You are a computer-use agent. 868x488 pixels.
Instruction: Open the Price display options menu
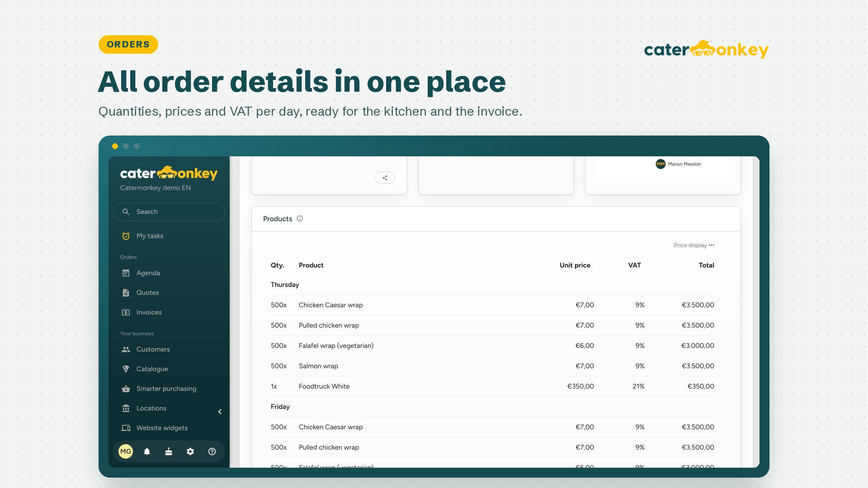pos(694,245)
